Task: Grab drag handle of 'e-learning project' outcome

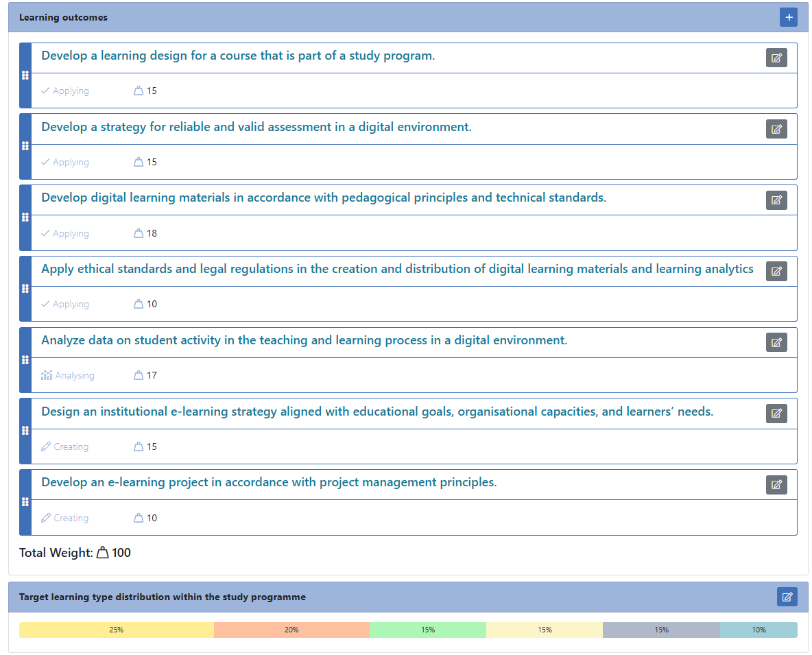Action: (x=25, y=502)
